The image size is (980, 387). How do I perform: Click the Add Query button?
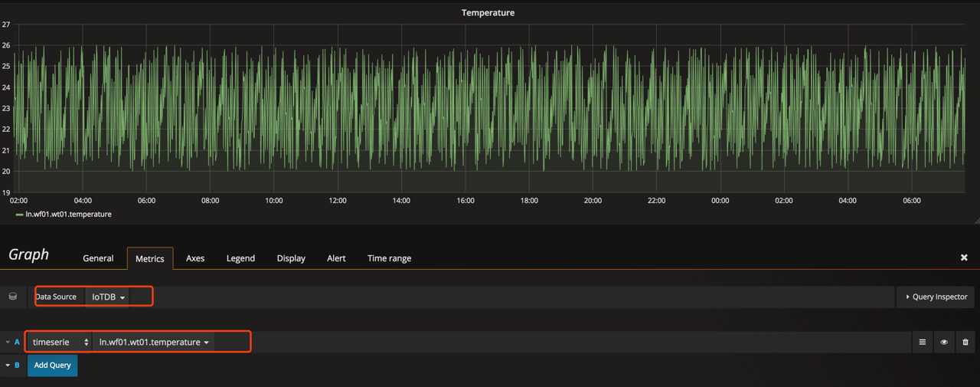click(52, 366)
